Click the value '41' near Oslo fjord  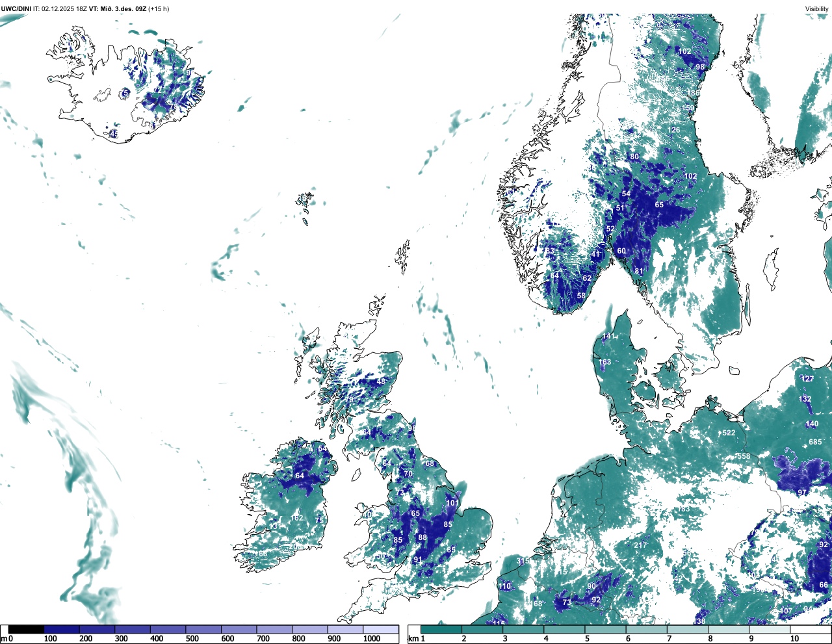click(595, 254)
